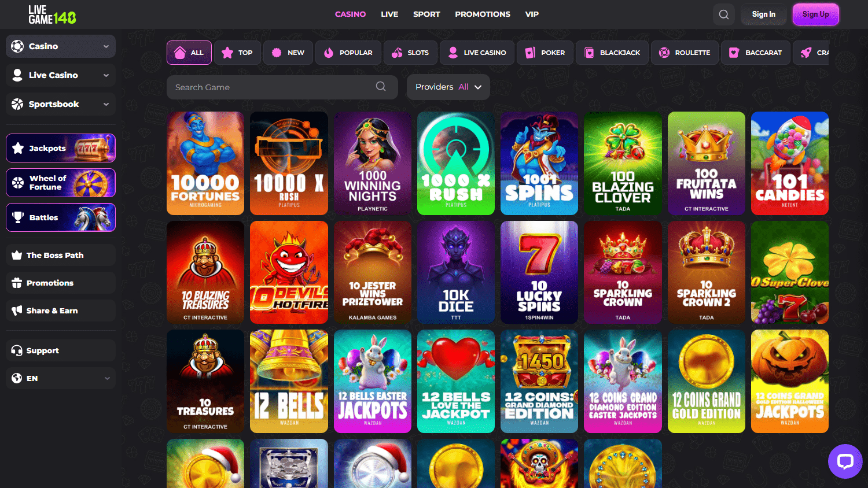Click the Share & Earn megaphone icon
Screen dimensions: 868x488
[x=17, y=310]
